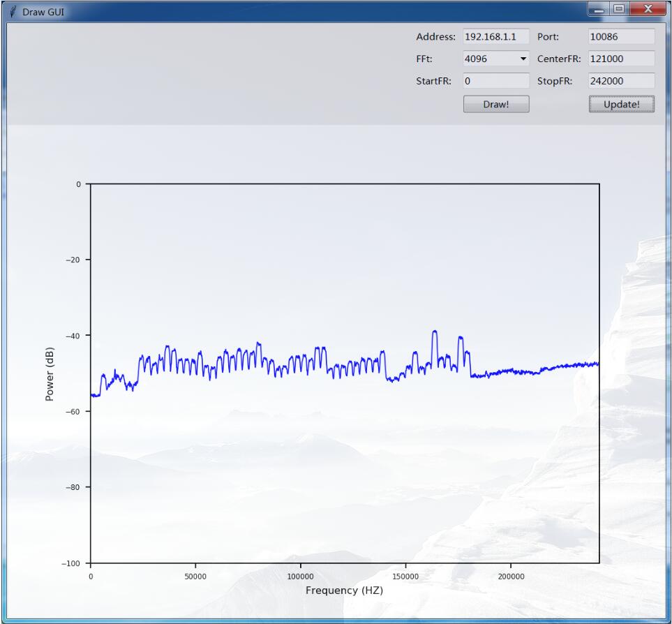672x624 pixels.
Task: Close the Draw GUI window
Action: click(x=648, y=9)
